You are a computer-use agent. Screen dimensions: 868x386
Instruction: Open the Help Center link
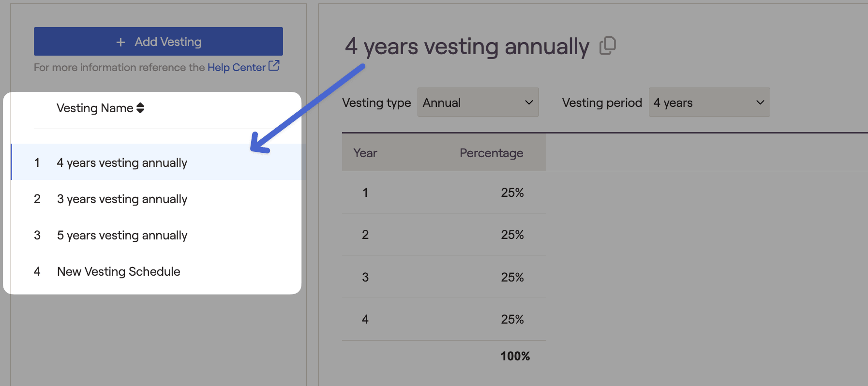[x=236, y=67]
